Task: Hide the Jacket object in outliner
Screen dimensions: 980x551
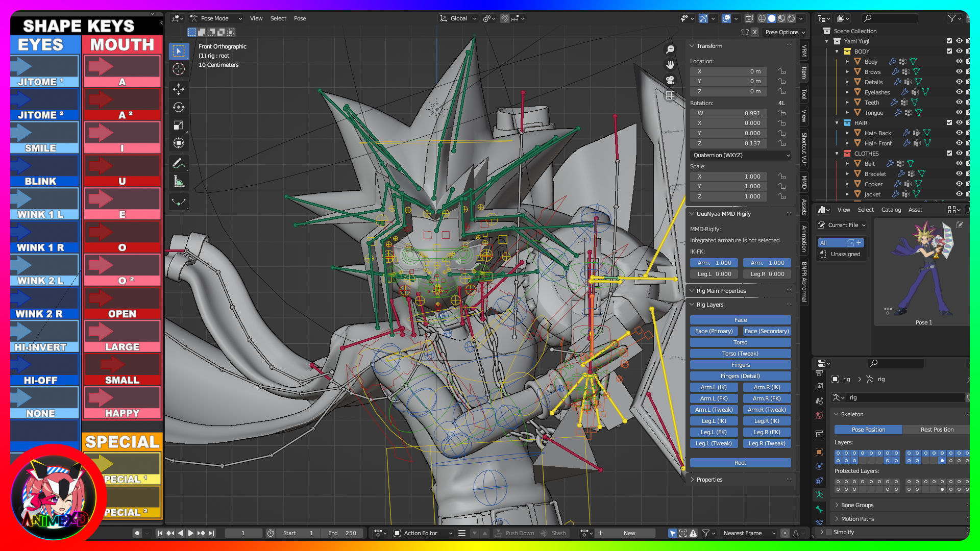Action: [959, 194]
